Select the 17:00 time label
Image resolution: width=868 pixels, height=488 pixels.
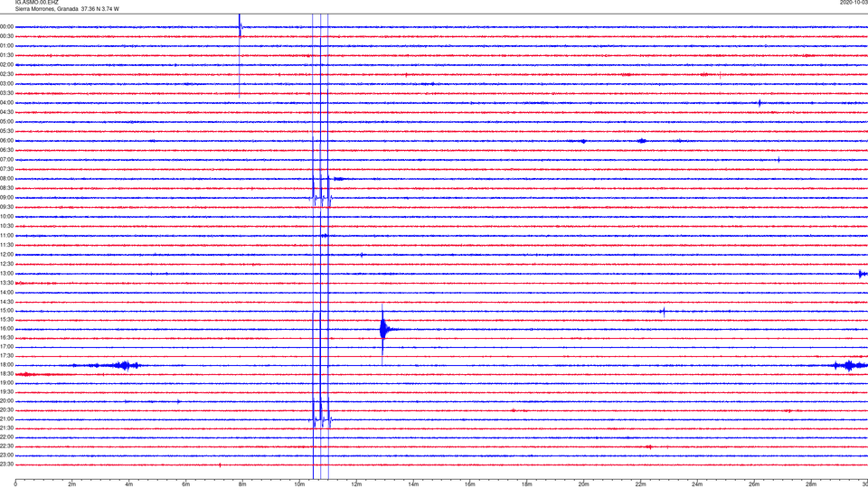6,347
